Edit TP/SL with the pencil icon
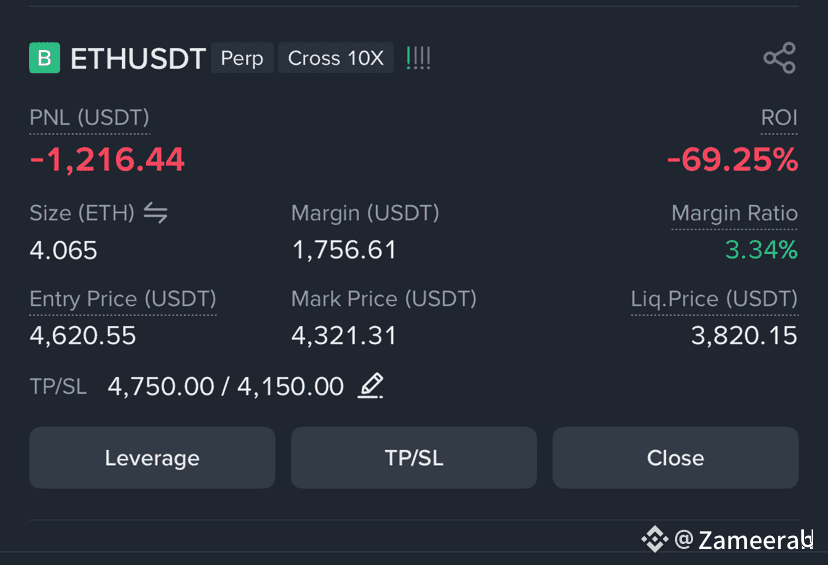This screenshot has width=828, height=565. click(371, 386)
